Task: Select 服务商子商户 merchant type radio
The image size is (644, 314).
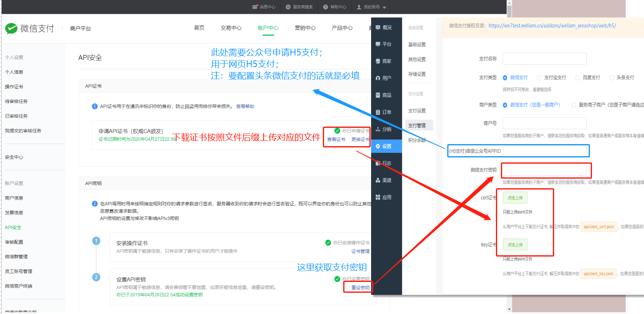Action: (574, 105)
